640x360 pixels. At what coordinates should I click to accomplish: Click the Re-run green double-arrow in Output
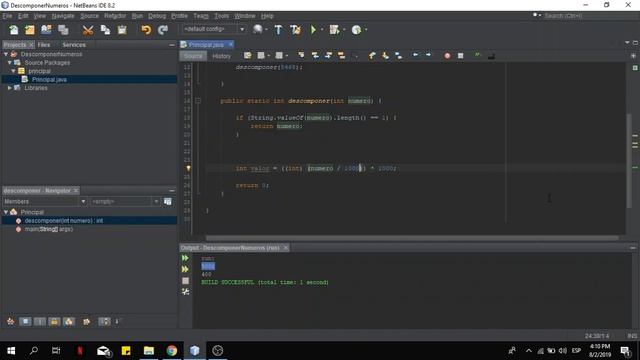(x=185, y=258)
